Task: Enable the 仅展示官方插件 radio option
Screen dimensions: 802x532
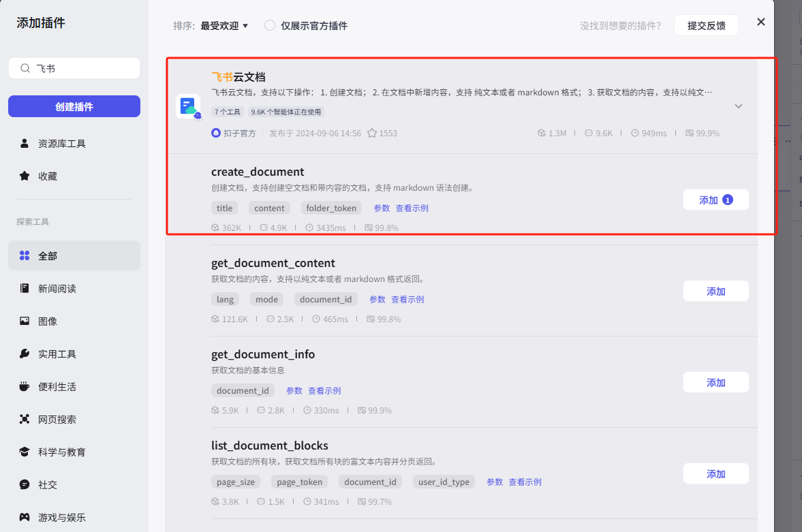Action: coord(270,26)
